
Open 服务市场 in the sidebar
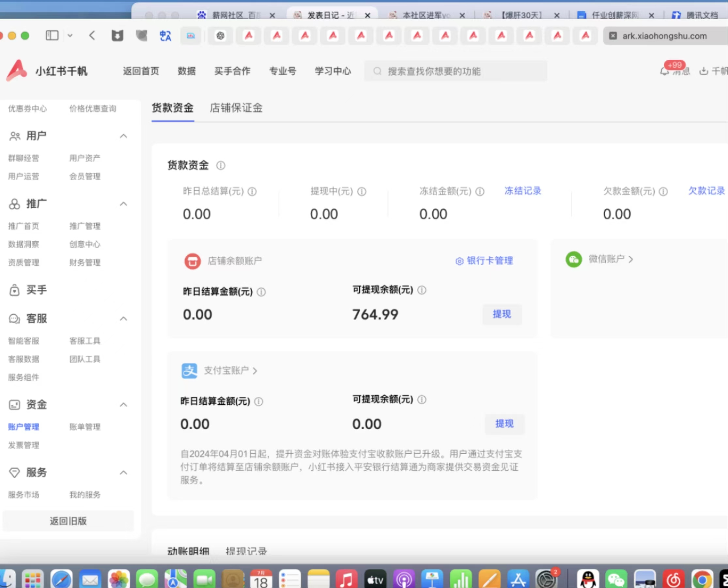coord(24,495)
